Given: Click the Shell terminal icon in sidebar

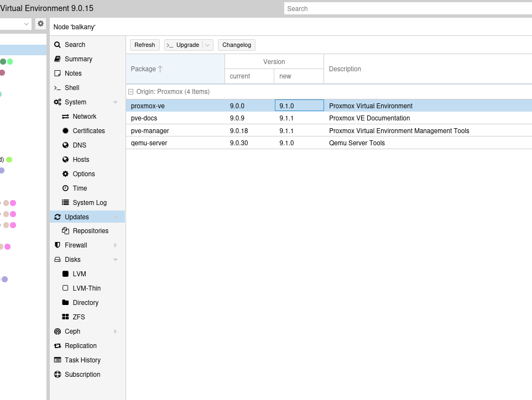Looking at the screenshot, I should (x=58, y=88).
